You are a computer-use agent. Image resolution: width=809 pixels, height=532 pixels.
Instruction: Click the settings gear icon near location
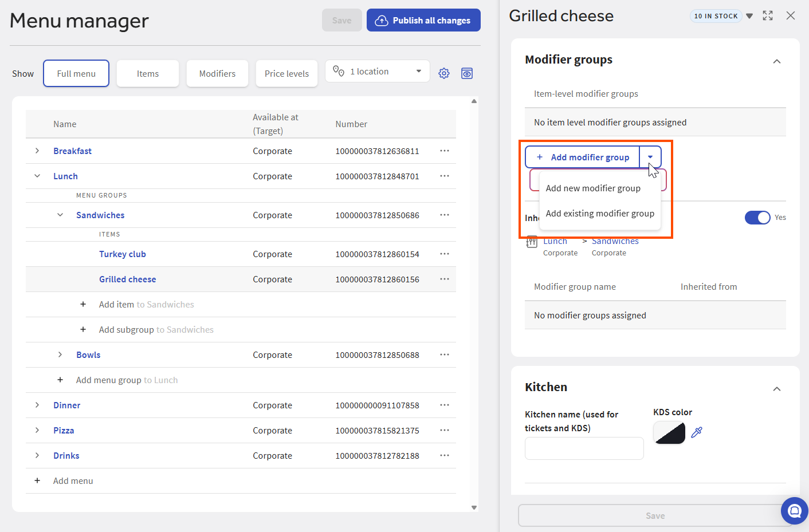(444, 73)
